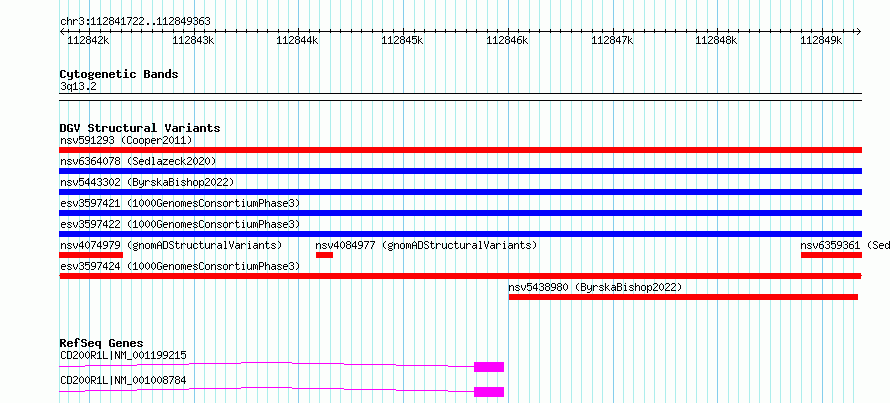Open the esv3597422 variant label
This screenshot has width=890, height=403.
pos(180,224)
